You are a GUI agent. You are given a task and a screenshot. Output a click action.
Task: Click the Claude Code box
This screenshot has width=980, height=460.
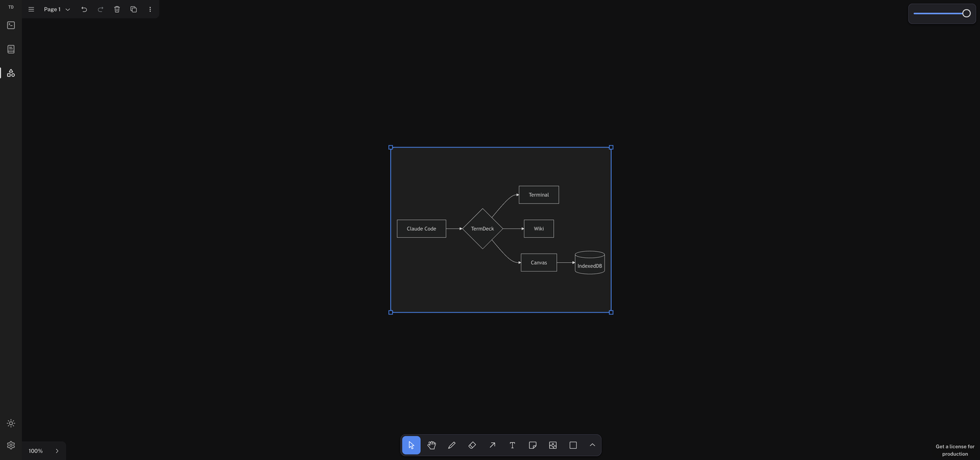point(421,228)
